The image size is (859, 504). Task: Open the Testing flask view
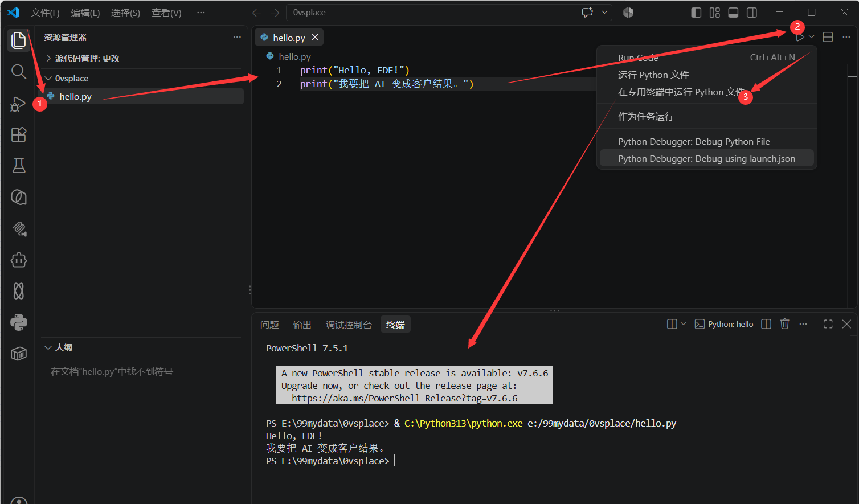tap(19, 166)
